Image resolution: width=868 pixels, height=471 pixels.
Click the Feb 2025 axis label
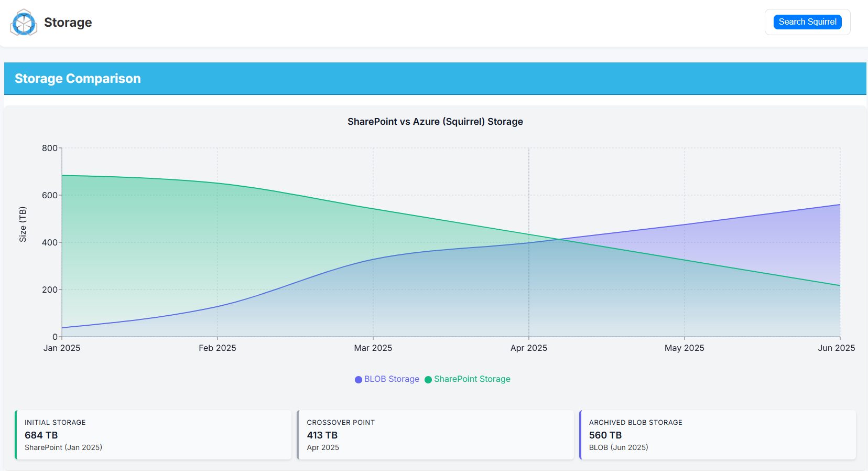217,348
